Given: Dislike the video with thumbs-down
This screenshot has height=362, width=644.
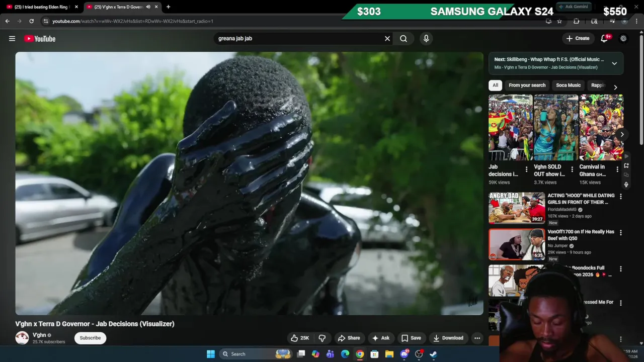Looking at the screenshot, I should [322, 338].
